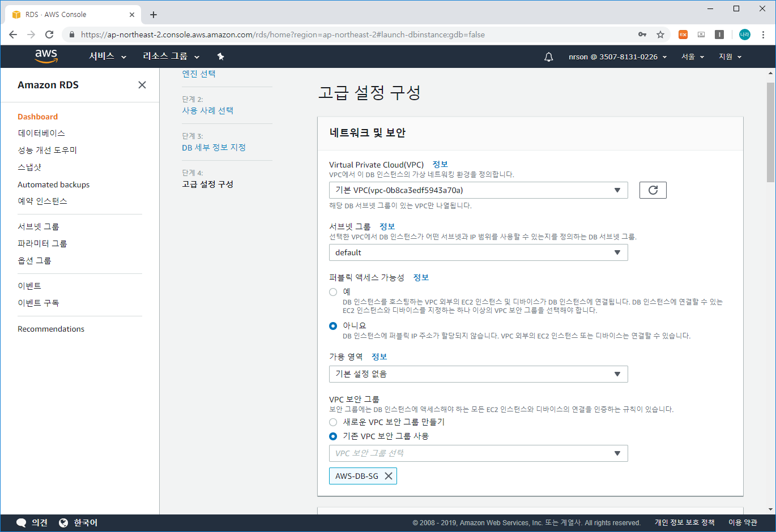
Task: Open the notifications bell icon
Action: pyautogui.click(x=548, y=57)
